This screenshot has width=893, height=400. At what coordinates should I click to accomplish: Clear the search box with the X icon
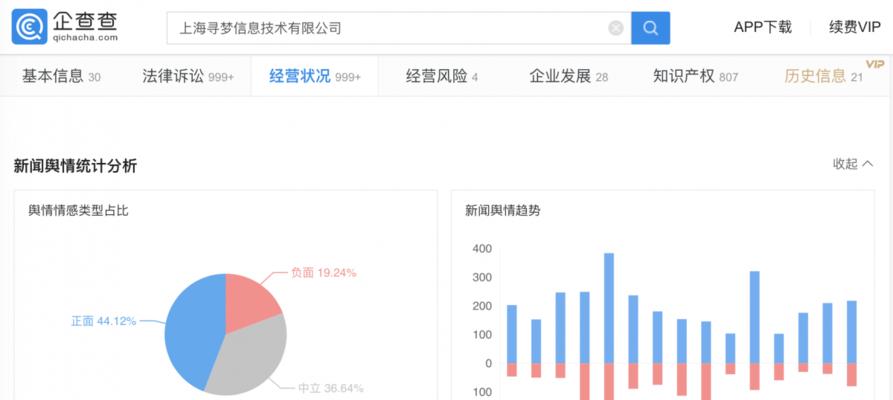616,28
